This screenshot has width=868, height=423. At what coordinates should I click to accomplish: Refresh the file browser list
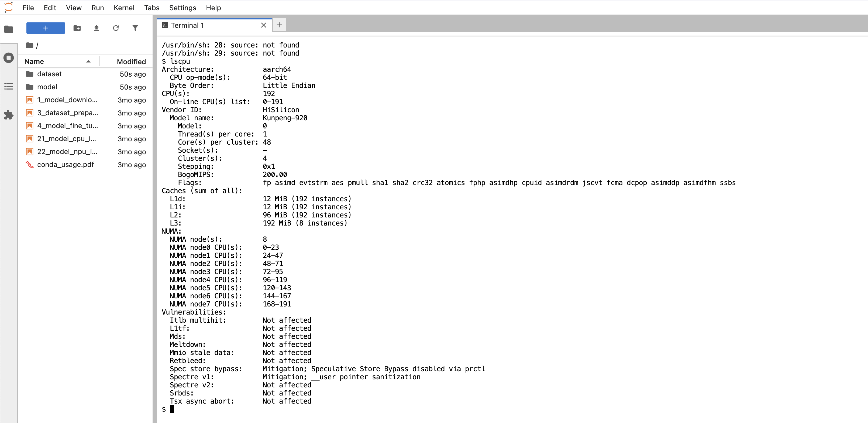116,28
